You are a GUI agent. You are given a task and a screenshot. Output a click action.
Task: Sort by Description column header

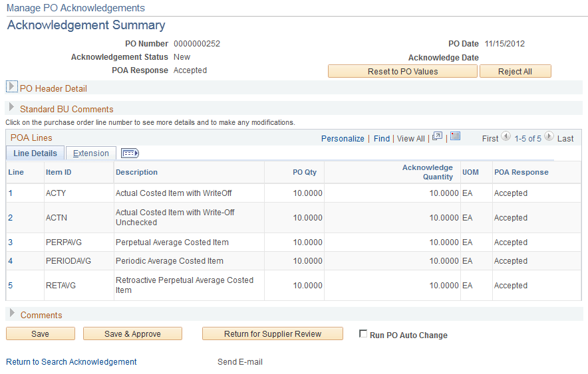(x=136, y=172)
